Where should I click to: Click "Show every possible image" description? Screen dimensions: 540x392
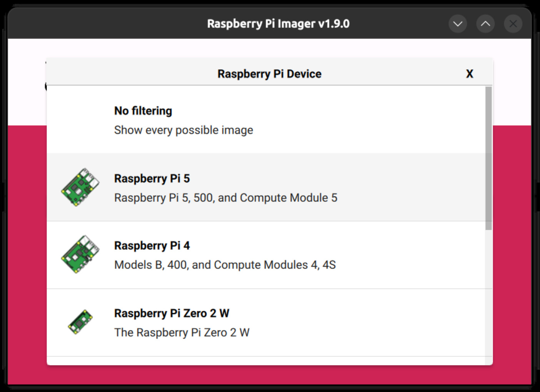(x=183, y=130)
